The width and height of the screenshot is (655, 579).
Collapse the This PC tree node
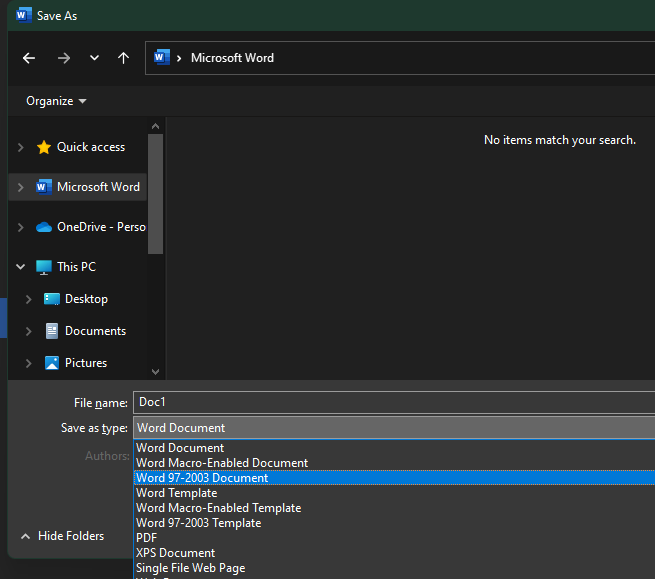(20, 267)
